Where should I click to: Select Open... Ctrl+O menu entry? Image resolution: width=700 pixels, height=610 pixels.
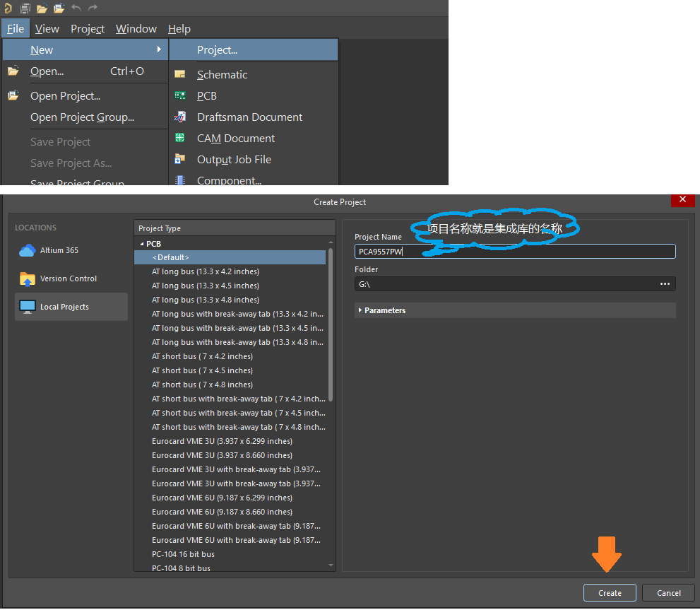coord(85,71)
